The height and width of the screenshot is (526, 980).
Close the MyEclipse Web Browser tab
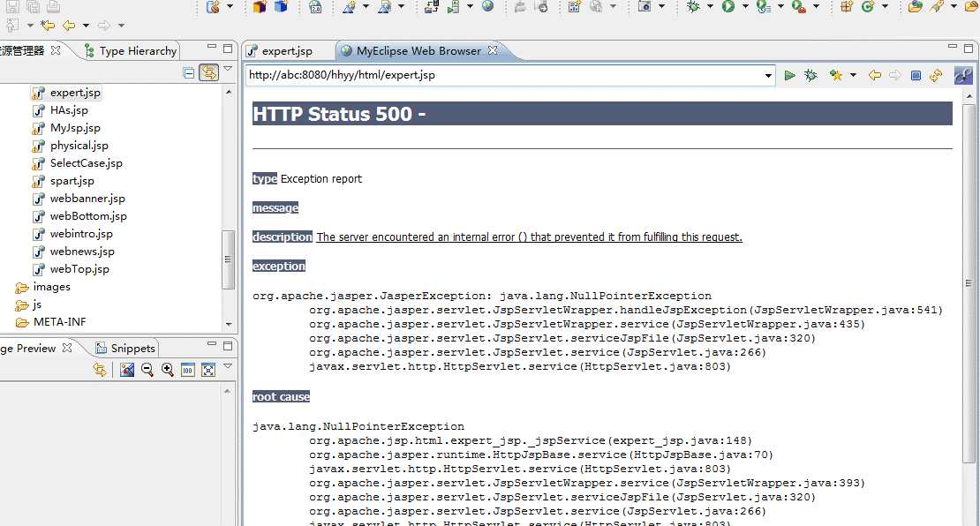pyautogui.click(x=493, y=50)
